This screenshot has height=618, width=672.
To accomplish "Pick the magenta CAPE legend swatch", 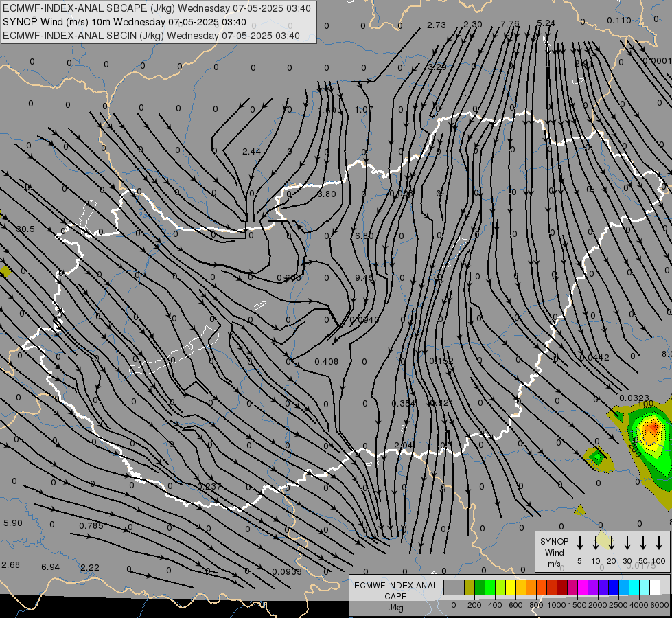I will point(583,587).
